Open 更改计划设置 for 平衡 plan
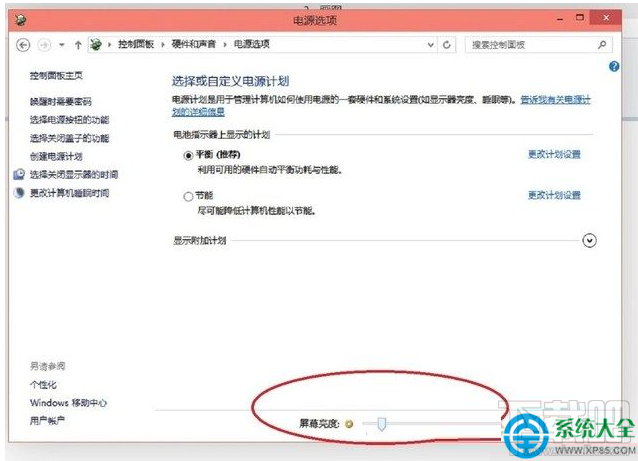 click(554, 154)
